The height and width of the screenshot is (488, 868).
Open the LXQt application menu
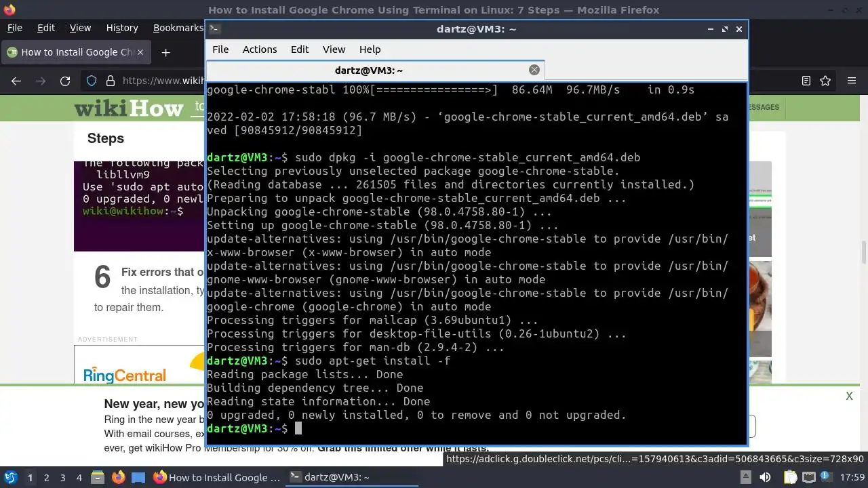[11, 477]
